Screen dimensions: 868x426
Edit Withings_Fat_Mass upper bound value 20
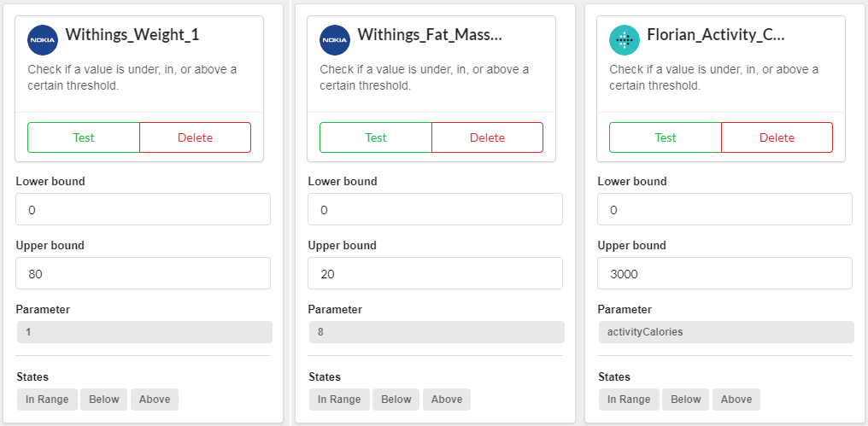pos(435,274)
